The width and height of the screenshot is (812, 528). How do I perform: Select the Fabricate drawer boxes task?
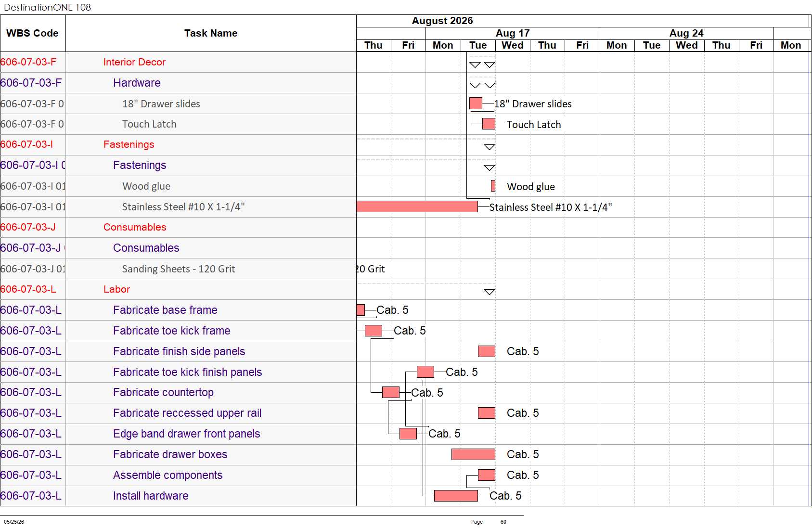[x=170, y=454]
